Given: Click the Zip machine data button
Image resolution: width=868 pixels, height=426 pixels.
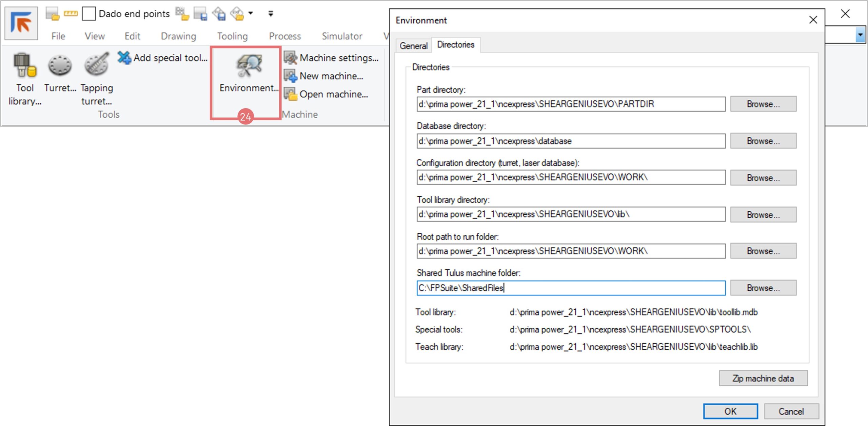Looking at the screenshot, I should [x=763, y=378].
